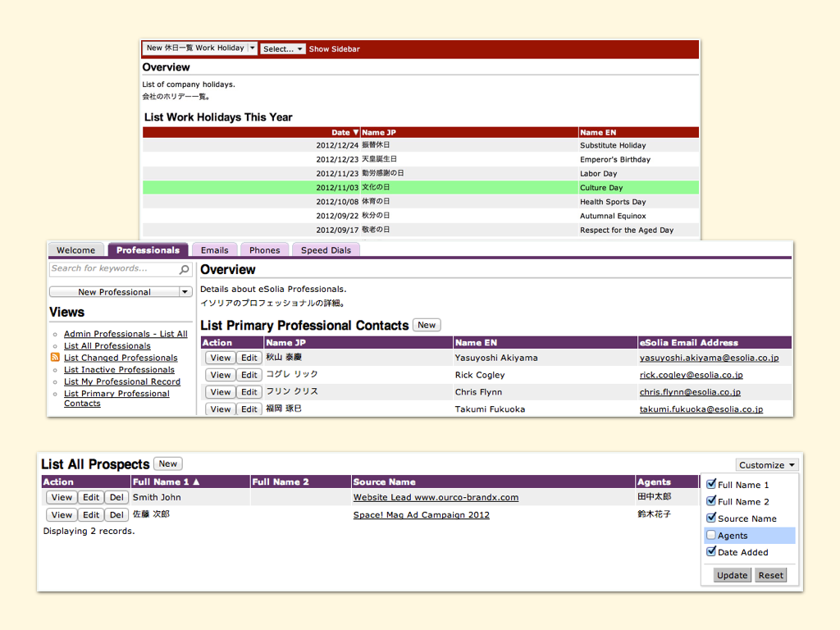This screenshot has height=630, width=840.
Task: Open the List Inactive Professionals link
Action: point(119,370)
